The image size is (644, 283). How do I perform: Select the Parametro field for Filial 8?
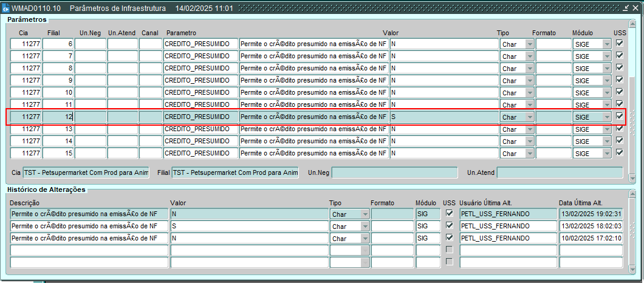coord(200,68)
